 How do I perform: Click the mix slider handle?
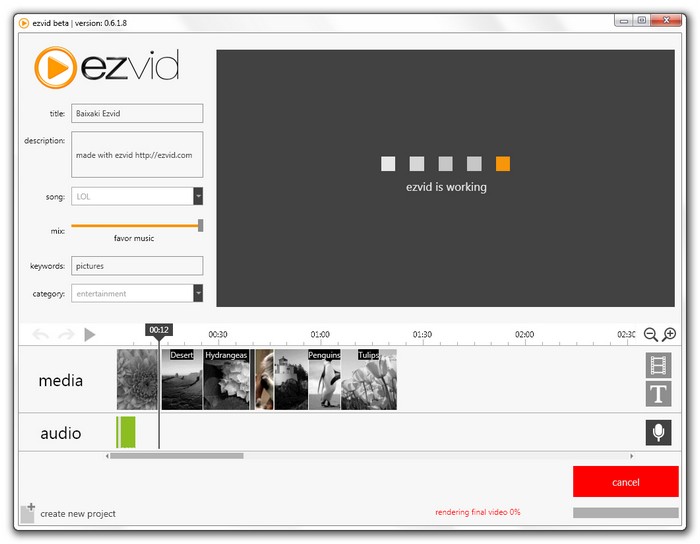tap(201, 225)
